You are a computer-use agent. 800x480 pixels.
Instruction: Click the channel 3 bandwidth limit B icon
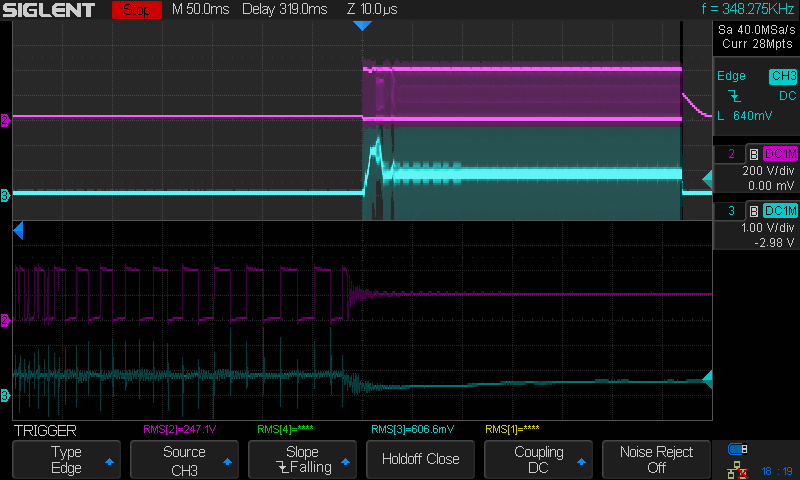tap(754, 211)
